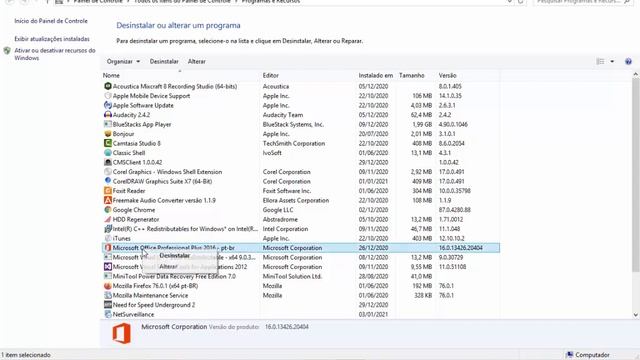
Task: Click the 1,99 GB size cell
Action: point(422,124)
